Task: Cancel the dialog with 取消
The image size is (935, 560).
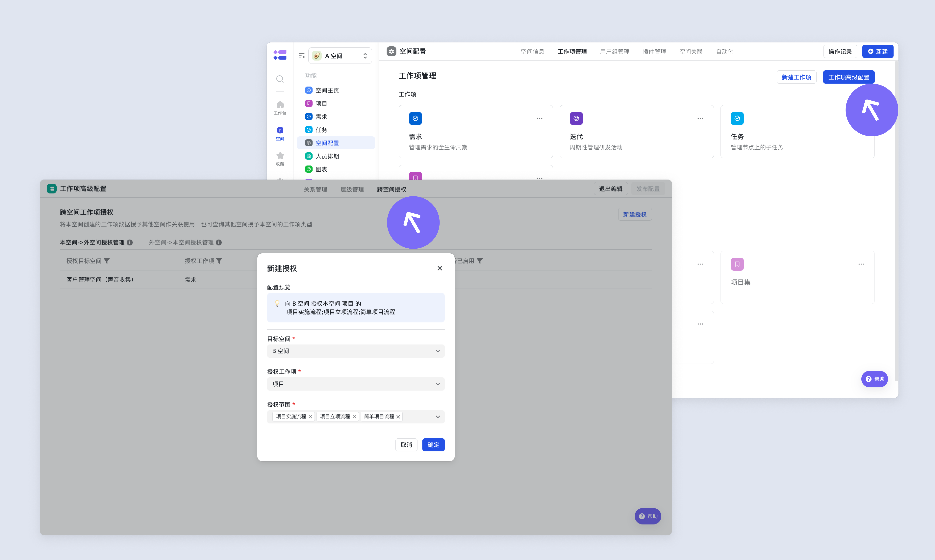Action: [406, 445]
